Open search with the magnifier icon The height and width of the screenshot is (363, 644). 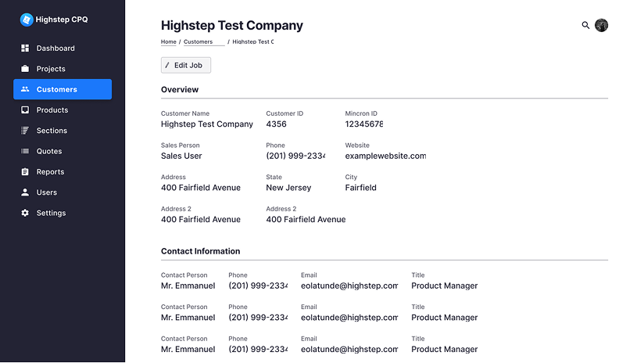coord(585,25)
